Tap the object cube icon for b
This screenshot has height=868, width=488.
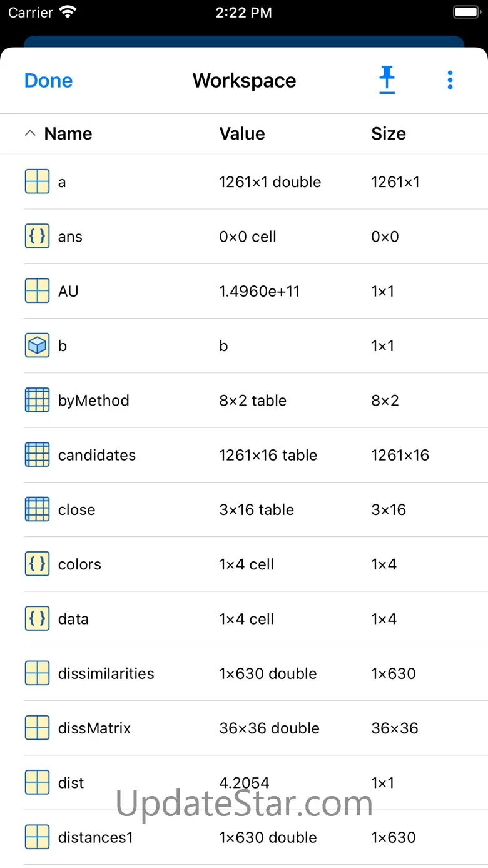(38, 345)
